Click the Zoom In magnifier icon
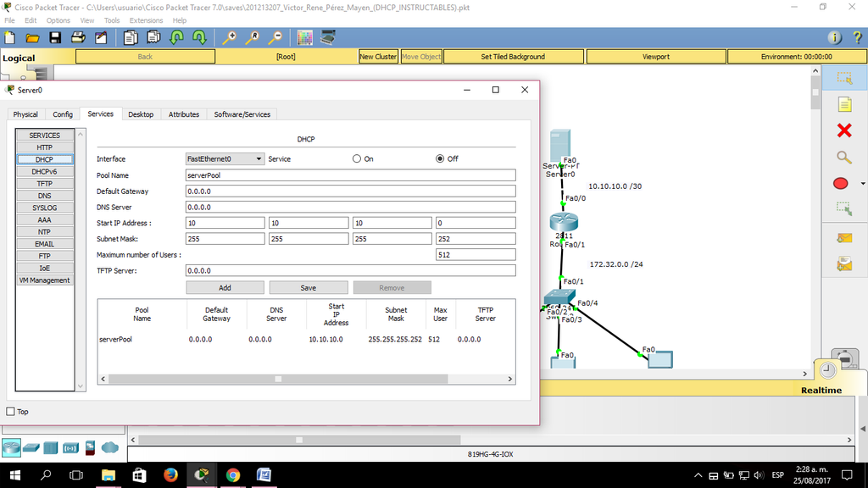This screenshot has width=868, height=488. point(229,37)
